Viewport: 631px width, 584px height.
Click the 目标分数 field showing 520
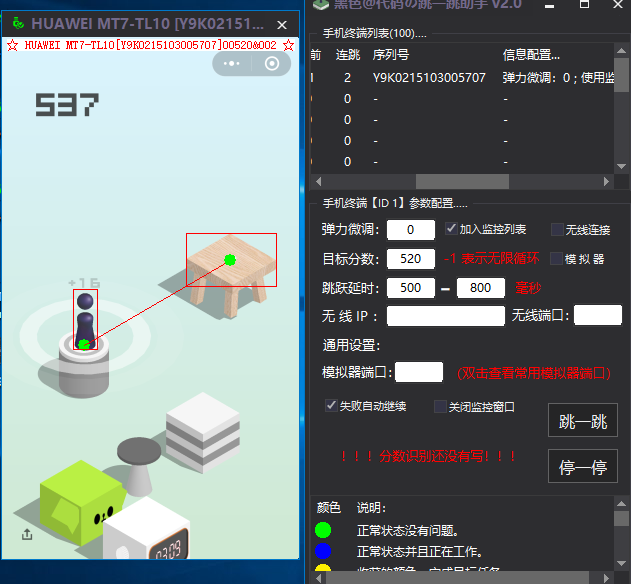click(411, 259)
